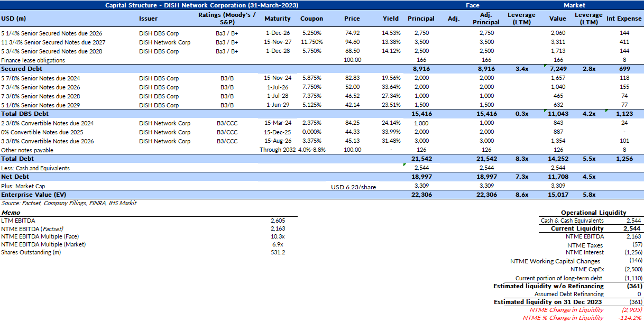Image resolution: width=644 pixels, height=321 pixels.
Task: Select the Capital Structure title cell
Action: [x=201, y=5]
